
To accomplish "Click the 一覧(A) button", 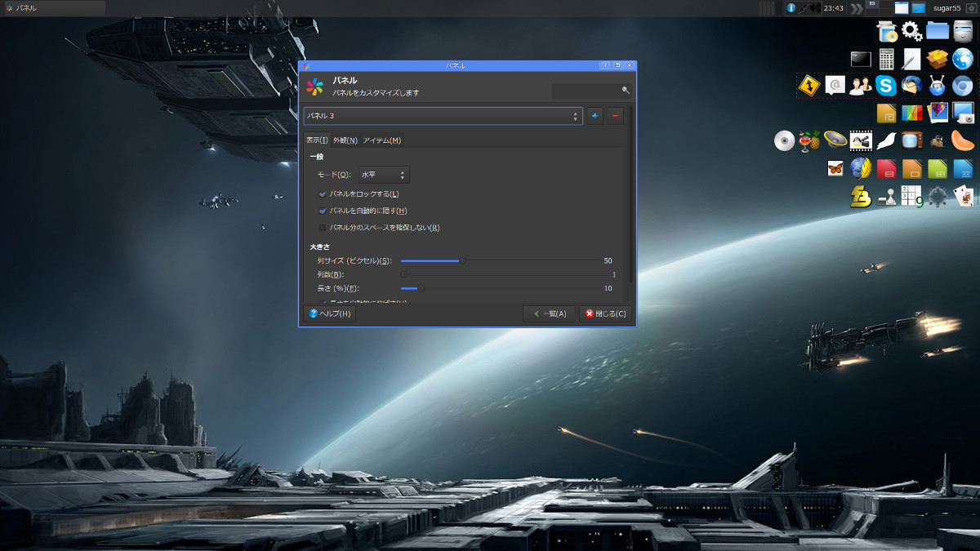I will tap(550, 314).
